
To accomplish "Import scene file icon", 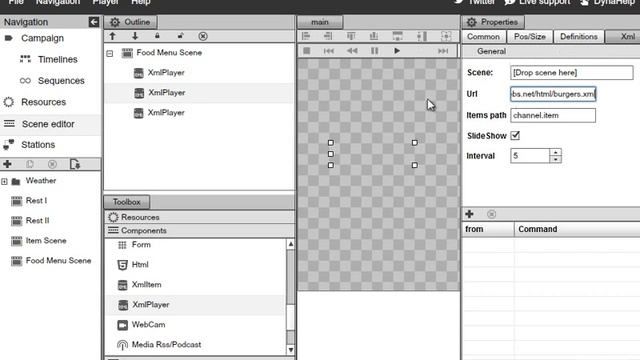I will (75, 164).
